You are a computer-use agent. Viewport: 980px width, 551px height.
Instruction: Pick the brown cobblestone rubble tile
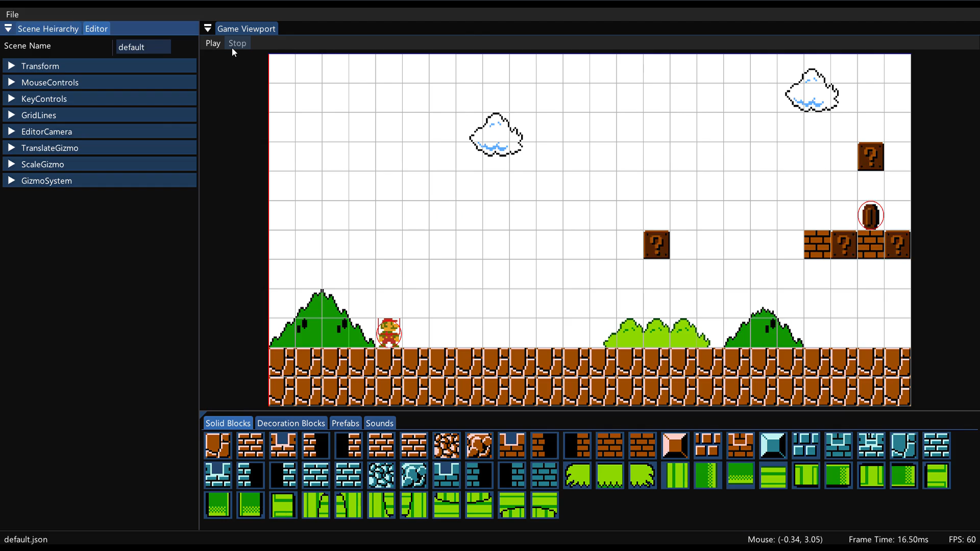[446, 445]
